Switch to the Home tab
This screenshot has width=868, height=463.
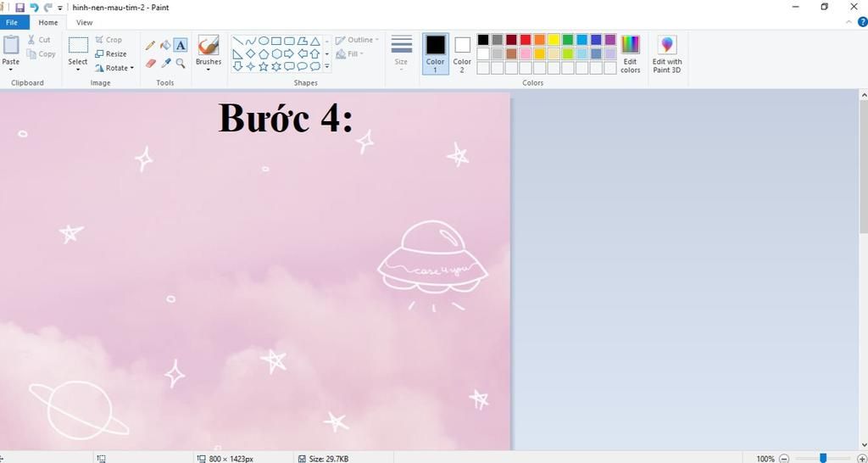[48, 23]
